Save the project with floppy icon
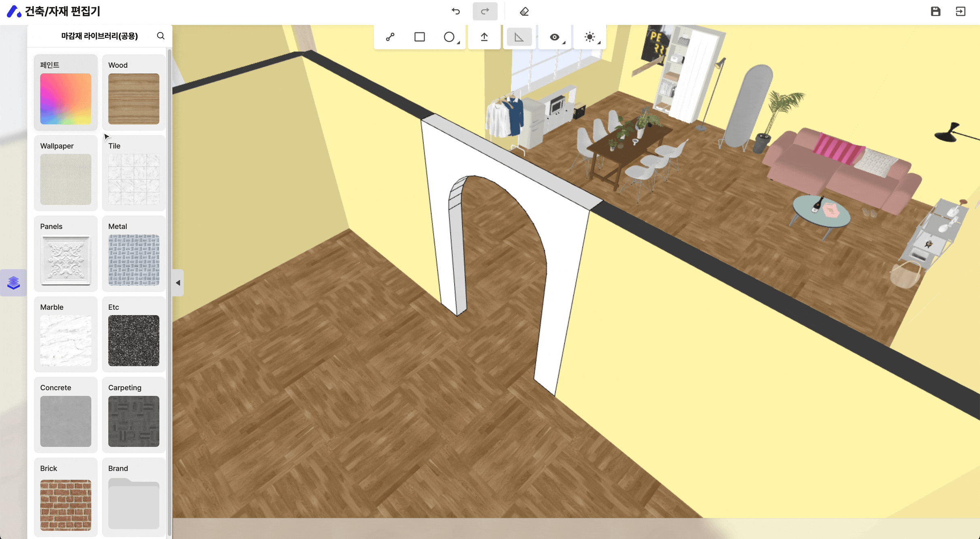 (935, 11)
